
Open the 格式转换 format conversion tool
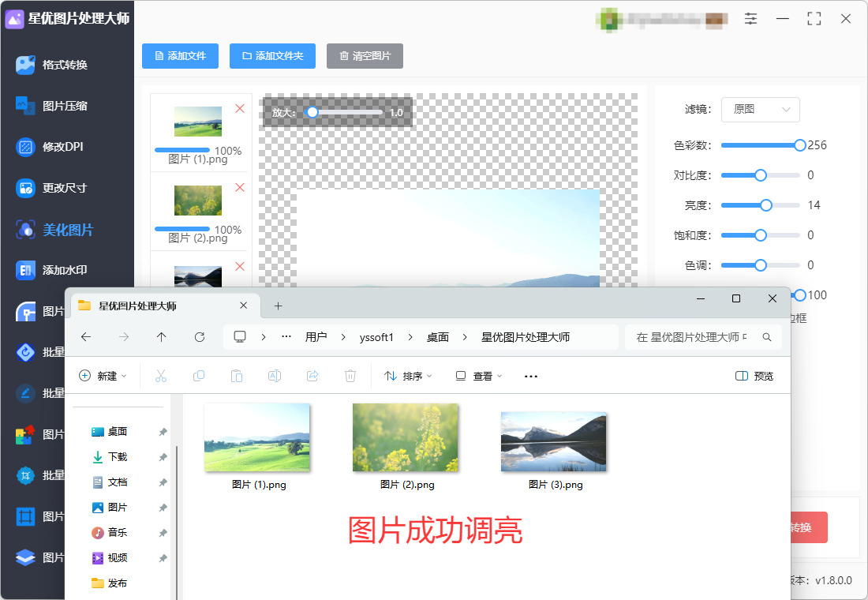tap(52, 65)
